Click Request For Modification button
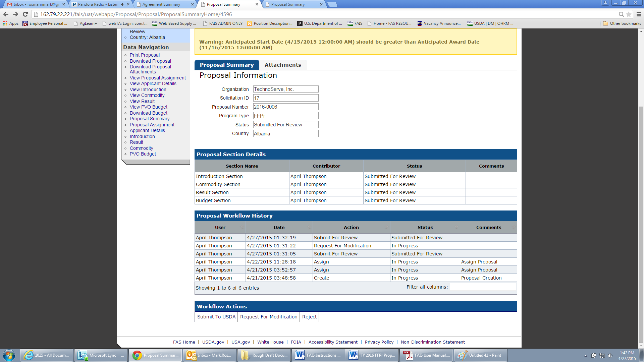644x362 pixels. click(x=268, y=317)
